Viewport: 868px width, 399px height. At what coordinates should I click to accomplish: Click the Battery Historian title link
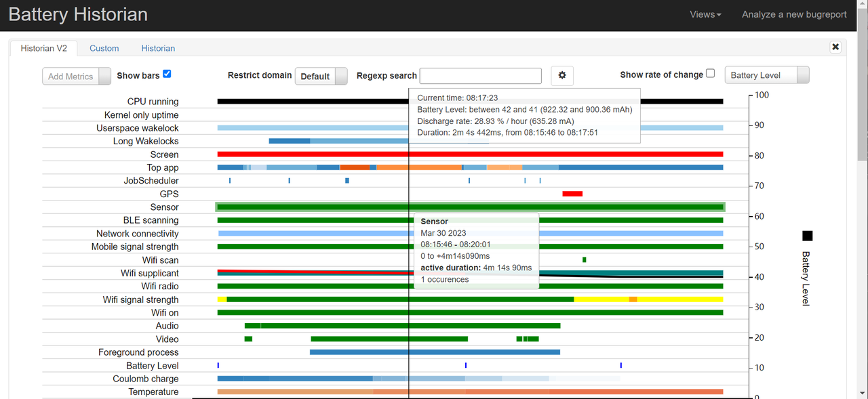tap(78, 14)
